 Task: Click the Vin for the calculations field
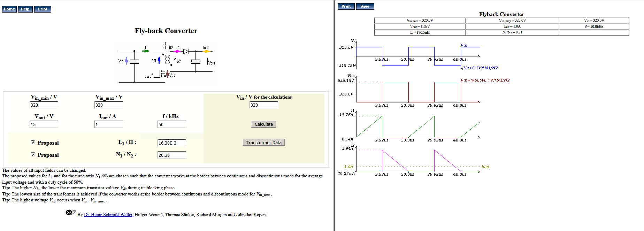tap(264, 105)
